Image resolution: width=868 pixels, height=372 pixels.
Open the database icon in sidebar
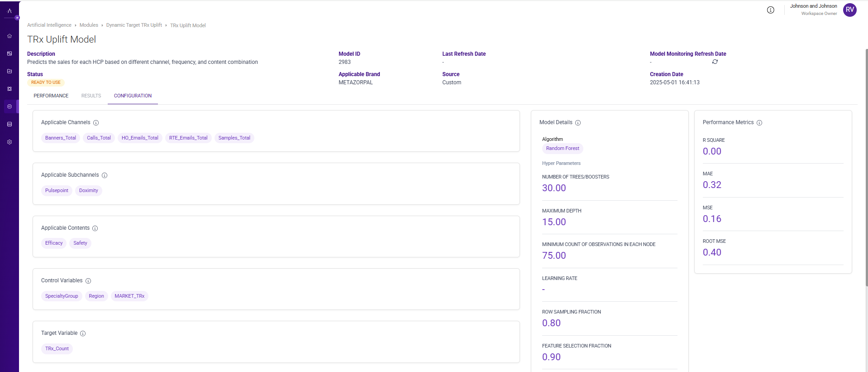pos(10,124)
